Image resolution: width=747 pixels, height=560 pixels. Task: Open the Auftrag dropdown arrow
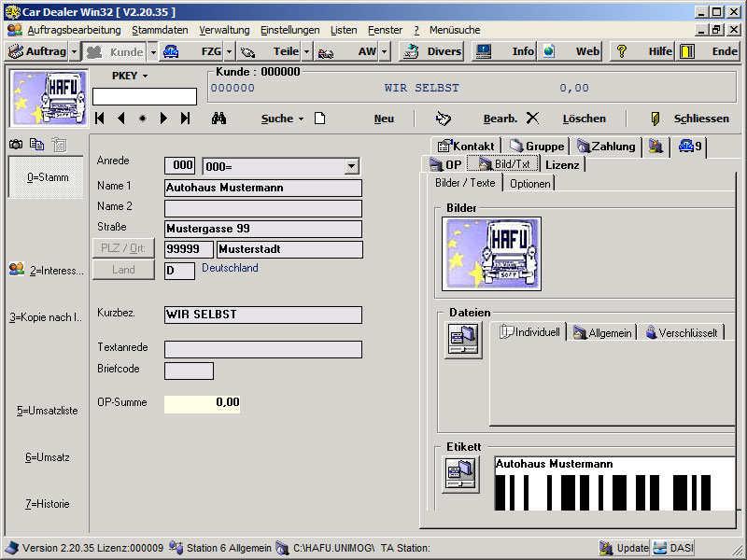(74, 51)
